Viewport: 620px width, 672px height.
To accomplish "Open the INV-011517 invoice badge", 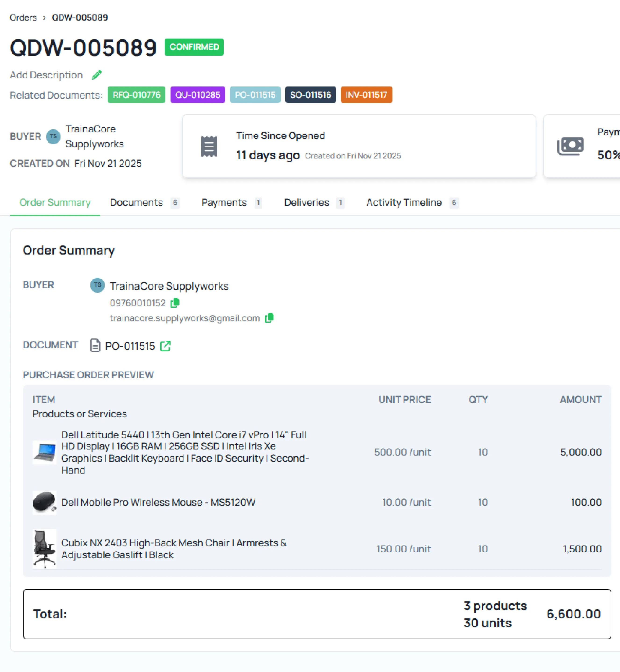I will click(366, 95).
